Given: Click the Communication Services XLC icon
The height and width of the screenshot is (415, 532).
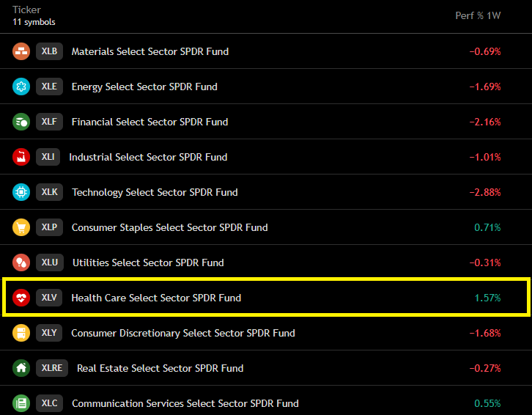Looking at the screenshot, I should [x=21, y=403].
